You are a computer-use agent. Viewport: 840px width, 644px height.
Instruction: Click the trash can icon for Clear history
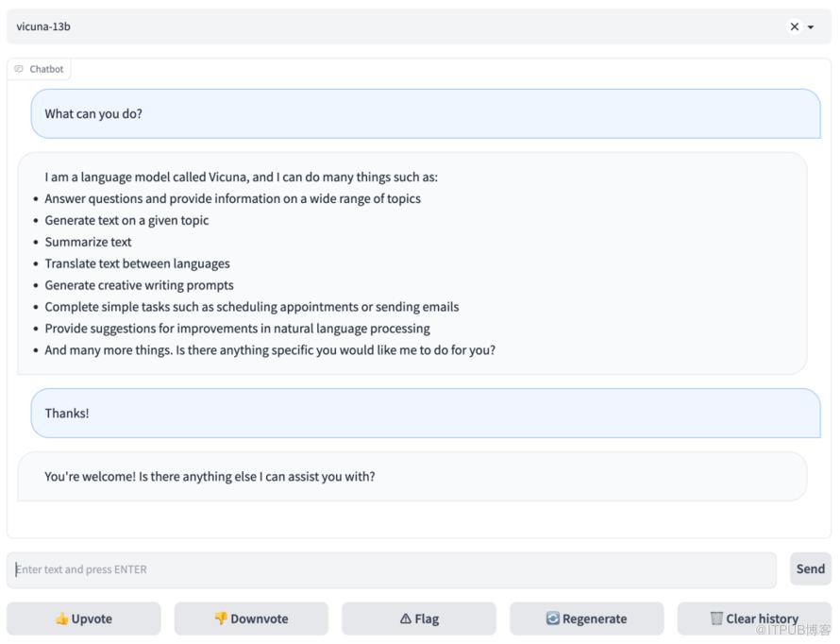pos(716,619)
